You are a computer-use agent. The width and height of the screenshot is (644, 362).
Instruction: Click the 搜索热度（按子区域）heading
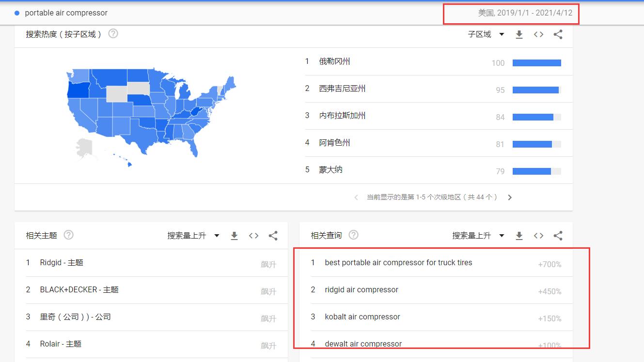[63, 34]
